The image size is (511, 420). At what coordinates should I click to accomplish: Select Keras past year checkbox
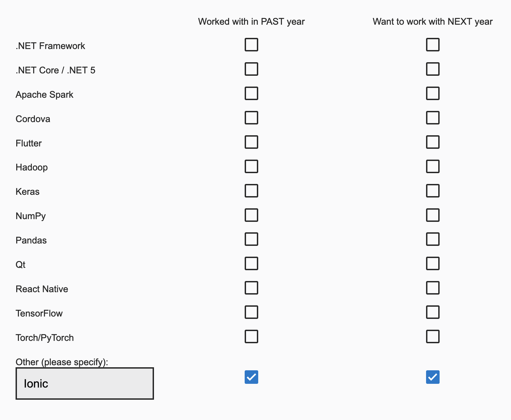point(251,190)
